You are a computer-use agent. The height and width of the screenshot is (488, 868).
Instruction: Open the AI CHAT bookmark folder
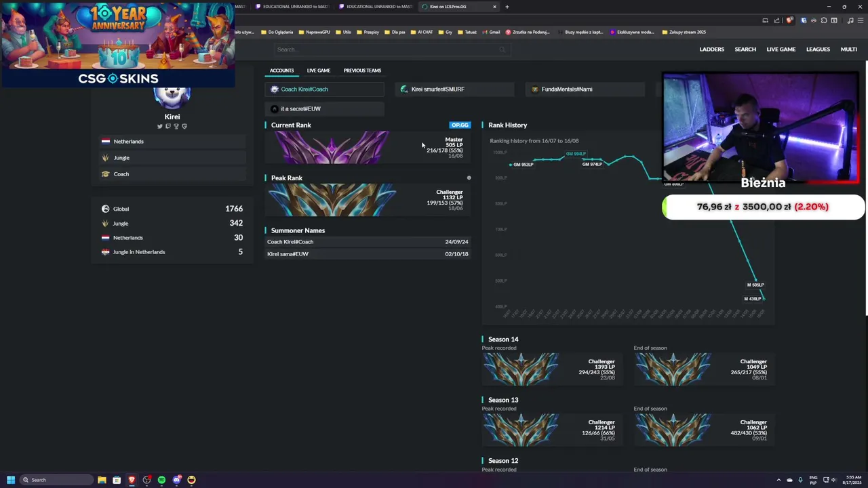pyautogui.click(x=422, y=32)
